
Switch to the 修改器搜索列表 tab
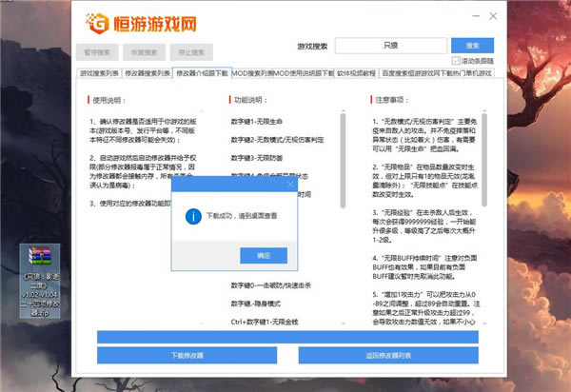pyautogui.click(x=148, y=73)
